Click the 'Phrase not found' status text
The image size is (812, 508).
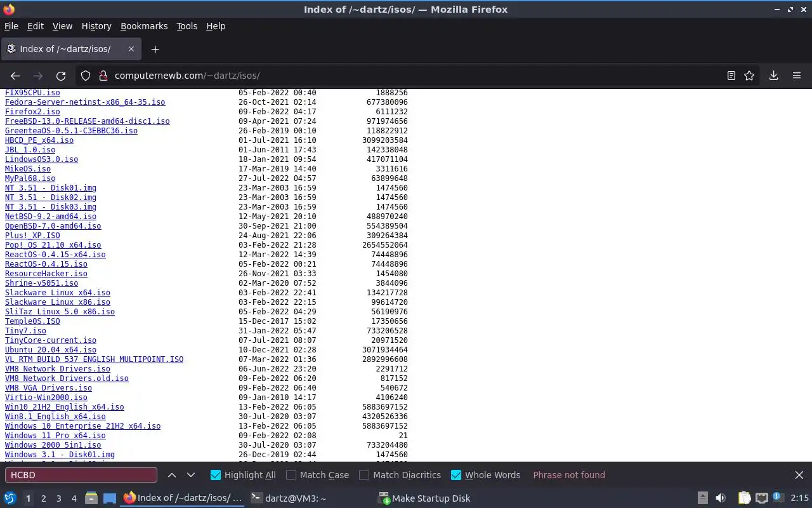(x=569, y=475)
